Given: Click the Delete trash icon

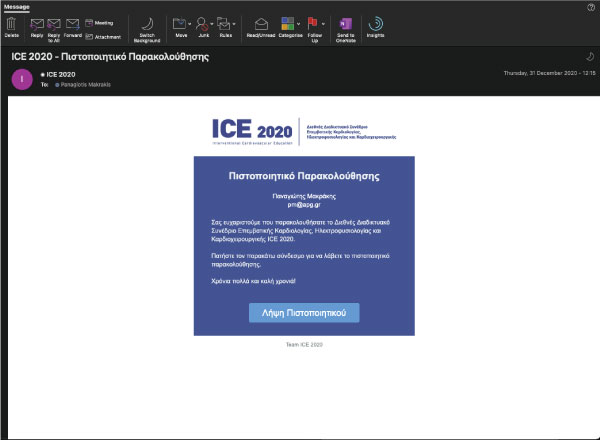Looking at the screenshot, I should (11, 24).
